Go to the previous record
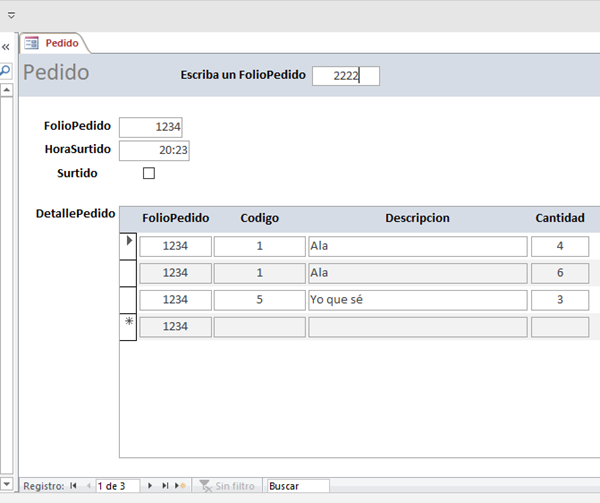 (x=87, y=485)
